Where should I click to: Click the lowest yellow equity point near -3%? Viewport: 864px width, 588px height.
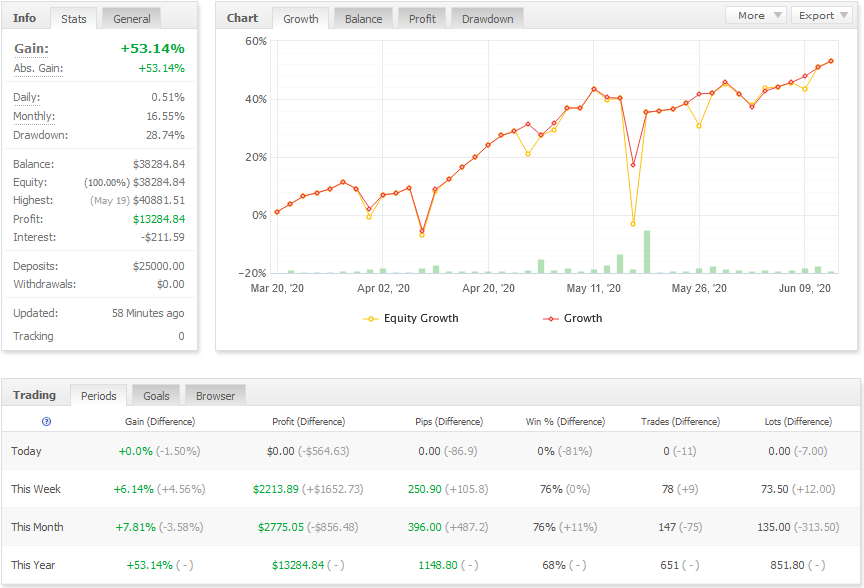coord(633,224)
